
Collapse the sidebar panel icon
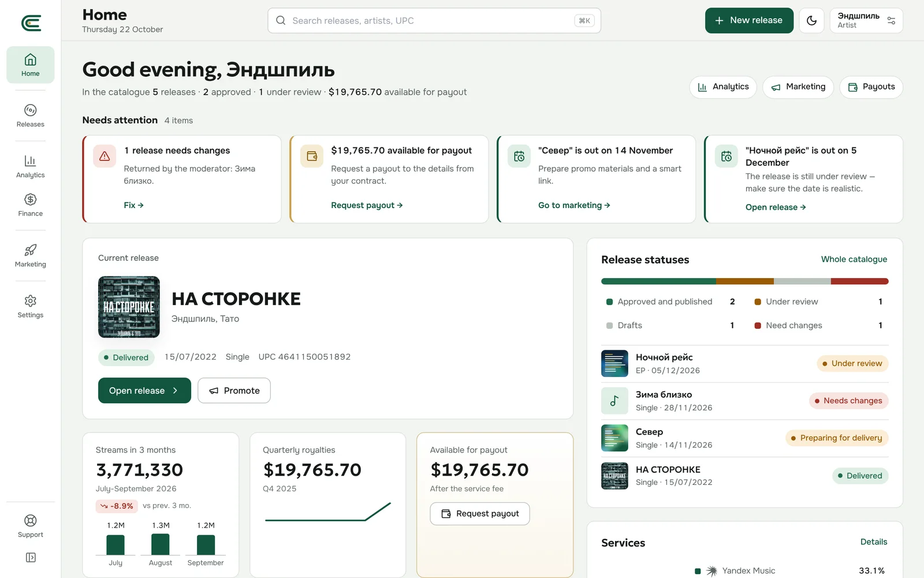31,557
